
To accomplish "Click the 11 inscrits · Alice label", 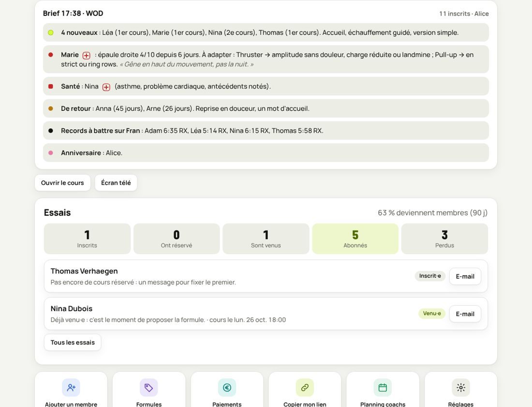I will coord(464,14).
